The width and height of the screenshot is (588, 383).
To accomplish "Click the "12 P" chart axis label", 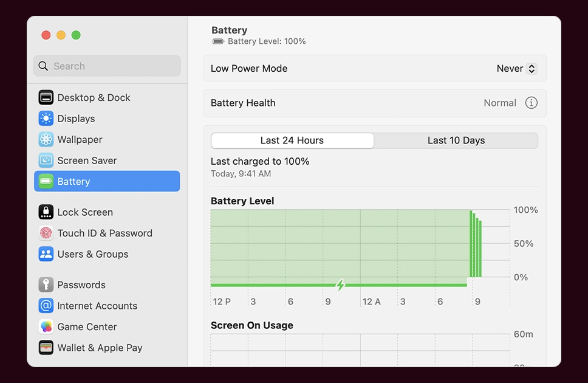I will [x=222, y=302].
